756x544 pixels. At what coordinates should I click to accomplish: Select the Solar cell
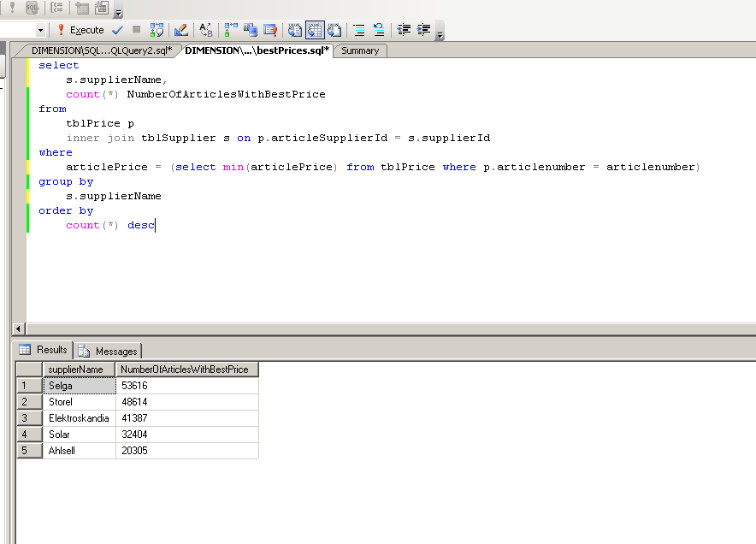pyautogui.click(x=80, y=435)
